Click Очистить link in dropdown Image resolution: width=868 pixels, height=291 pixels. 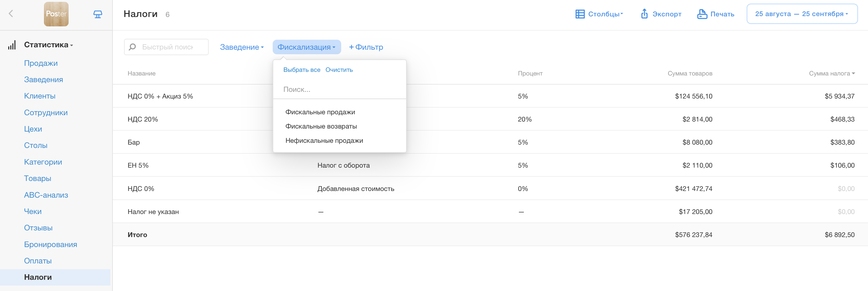[339, 70]
